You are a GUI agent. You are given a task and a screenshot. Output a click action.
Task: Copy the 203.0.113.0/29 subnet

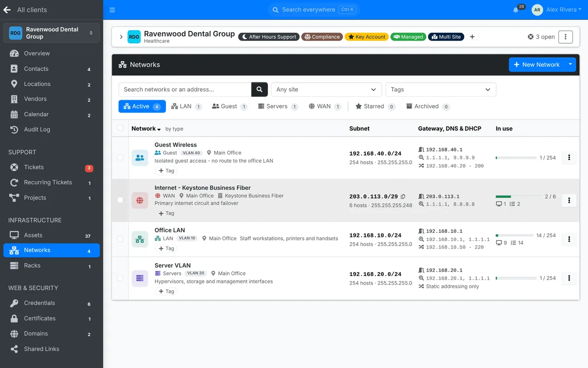(403, 196)
